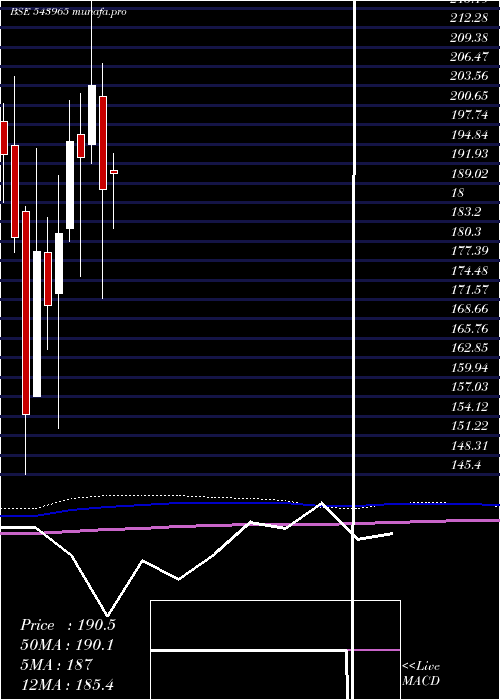Select the 174.48 price level
The height and width of the screenshot is (700, 500).
point(469,271)
